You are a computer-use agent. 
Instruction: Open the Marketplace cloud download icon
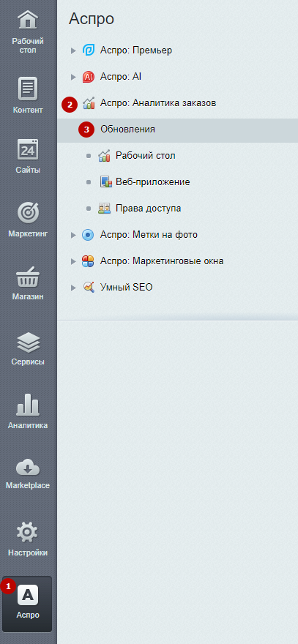[28, 468]
